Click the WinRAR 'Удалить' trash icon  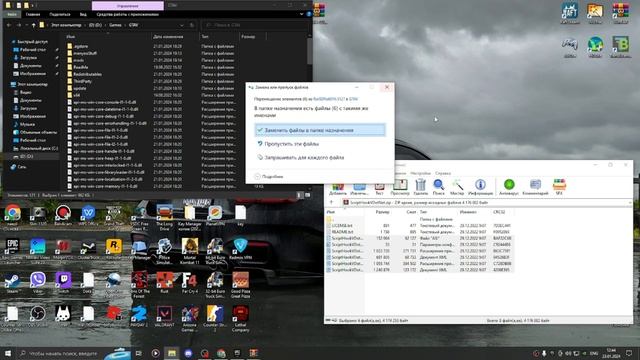tap(420, 187)
